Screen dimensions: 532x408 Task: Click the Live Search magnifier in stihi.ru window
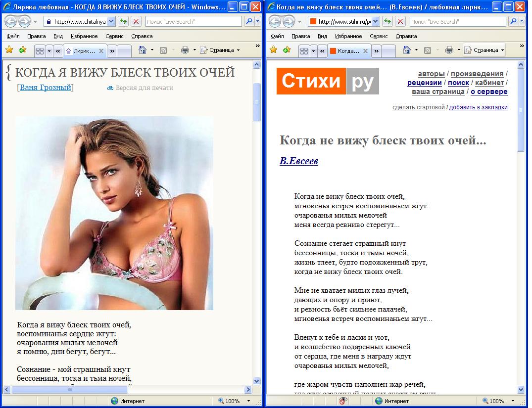pyautogui.click(x=513, y=22)
